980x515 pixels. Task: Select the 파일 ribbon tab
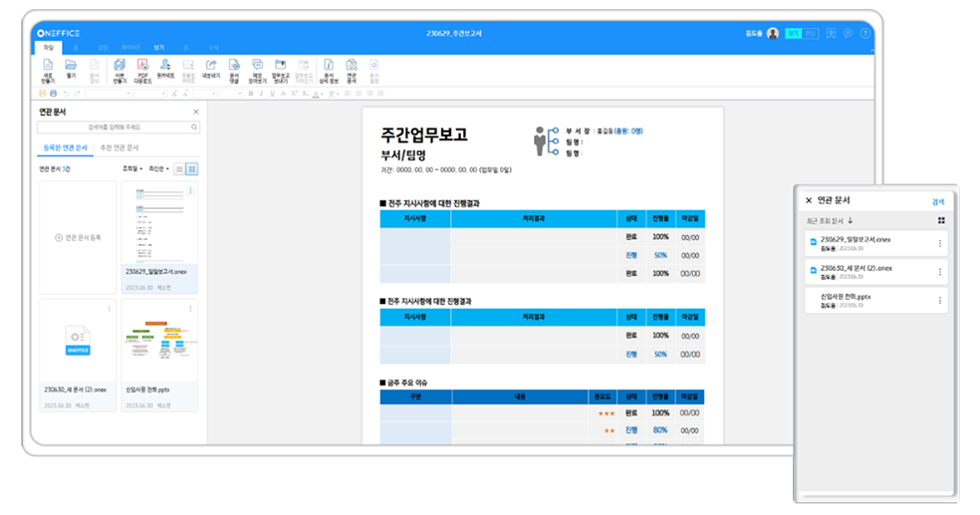click(x=48, y=48)
